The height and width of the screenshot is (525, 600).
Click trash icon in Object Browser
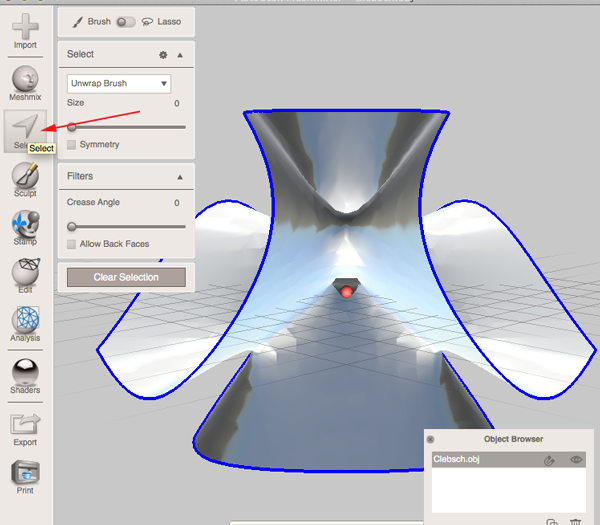pyautogui.click(x=576, y=522)
